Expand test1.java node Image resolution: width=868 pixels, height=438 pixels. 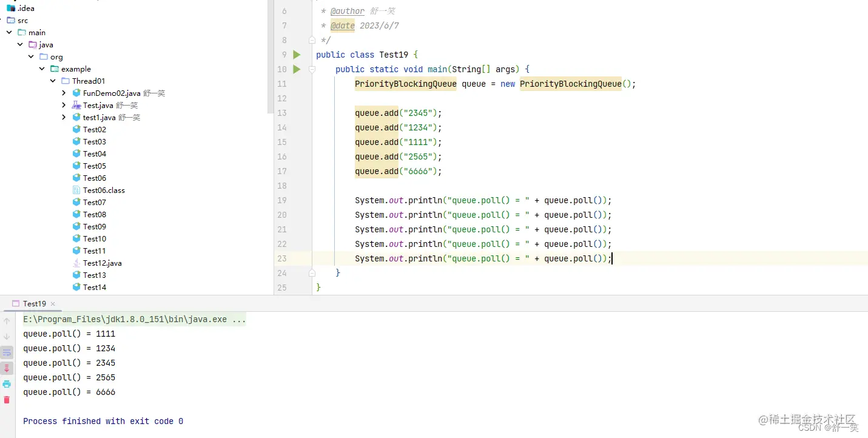tap(64, 117)
